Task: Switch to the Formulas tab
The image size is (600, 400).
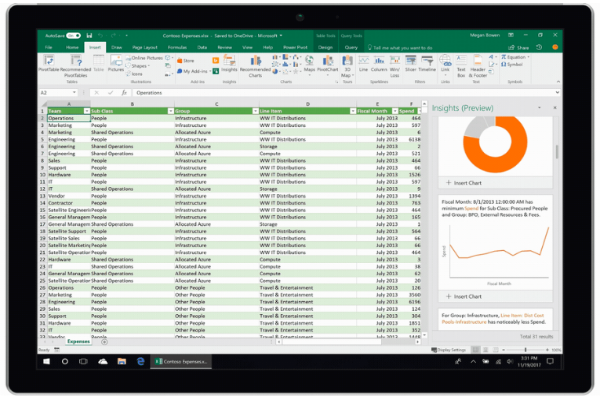Action: coord(177,47)
